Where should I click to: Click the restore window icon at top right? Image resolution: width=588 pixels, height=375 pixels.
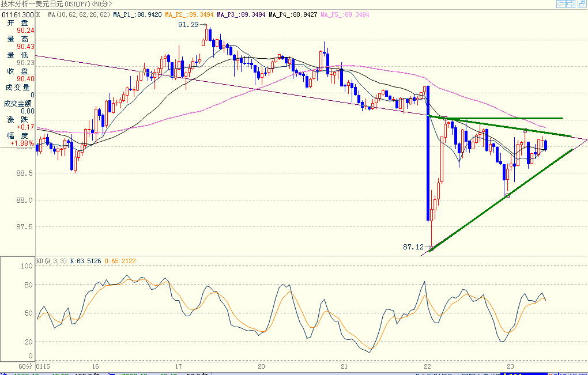pyautogui.click(x=582, y=4)
